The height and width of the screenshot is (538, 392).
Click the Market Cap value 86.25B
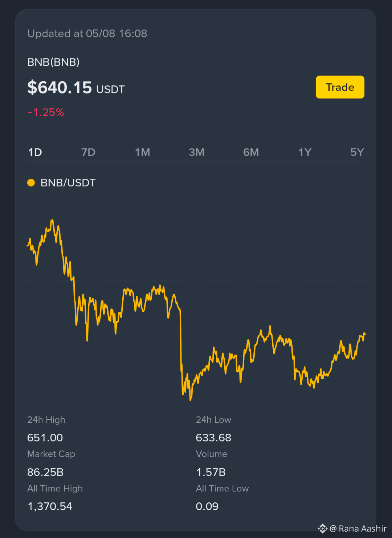pos(45,472)
